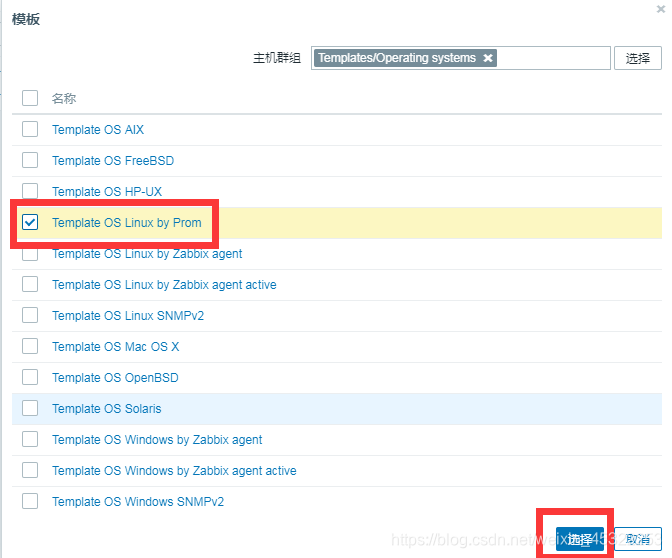
Task: Check Template OS Windows SNMPv2 checkbox
Action: click(30, 501)
